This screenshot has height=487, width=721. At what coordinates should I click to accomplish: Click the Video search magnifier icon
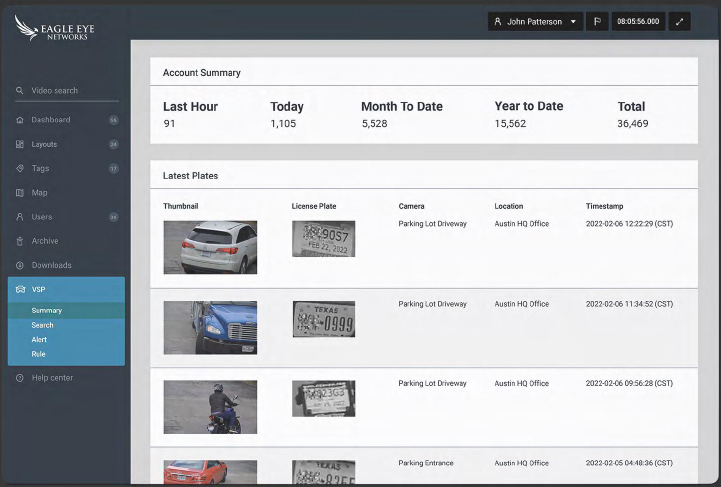[19, 91]
